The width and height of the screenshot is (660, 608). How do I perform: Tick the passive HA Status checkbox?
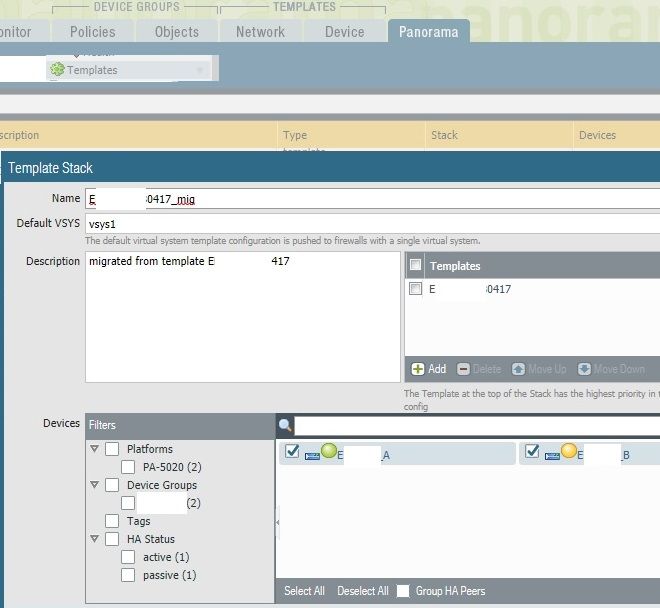click(x=128, y=575)
